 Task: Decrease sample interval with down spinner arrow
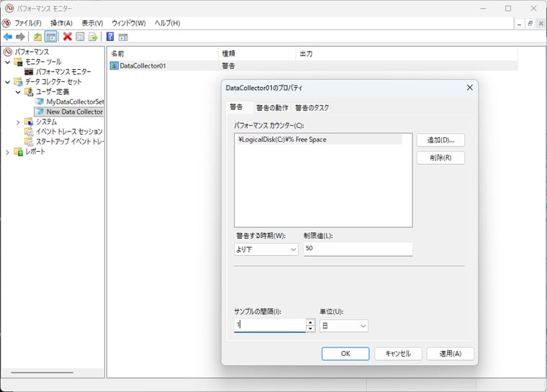click(x=310, y=329)
